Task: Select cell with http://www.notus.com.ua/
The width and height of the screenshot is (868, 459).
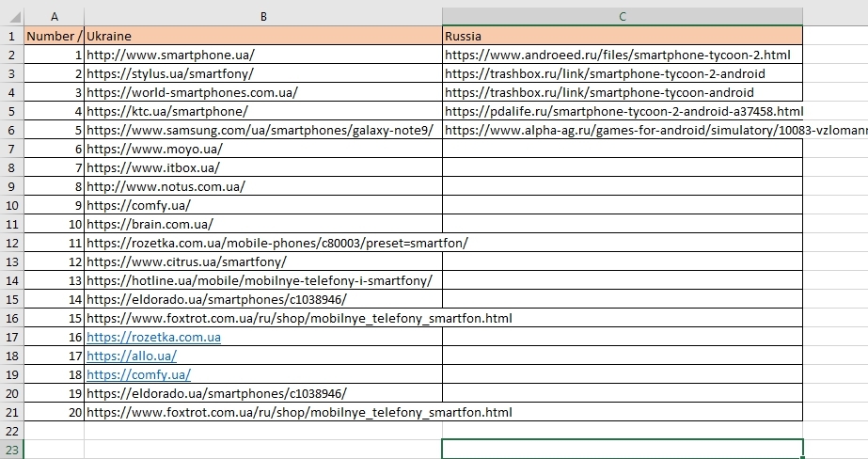Action: click(x=263, y=186)
